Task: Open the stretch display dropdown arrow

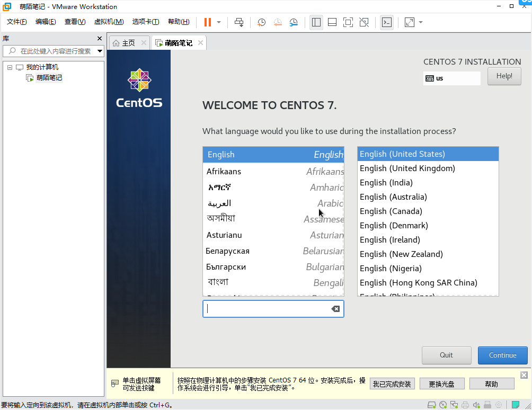Action: tap(421, 22)
